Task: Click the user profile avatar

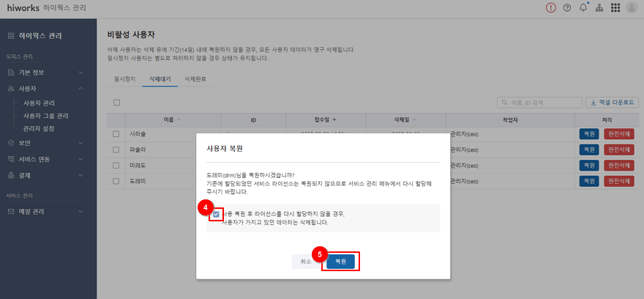Action: tap(632, 7)
